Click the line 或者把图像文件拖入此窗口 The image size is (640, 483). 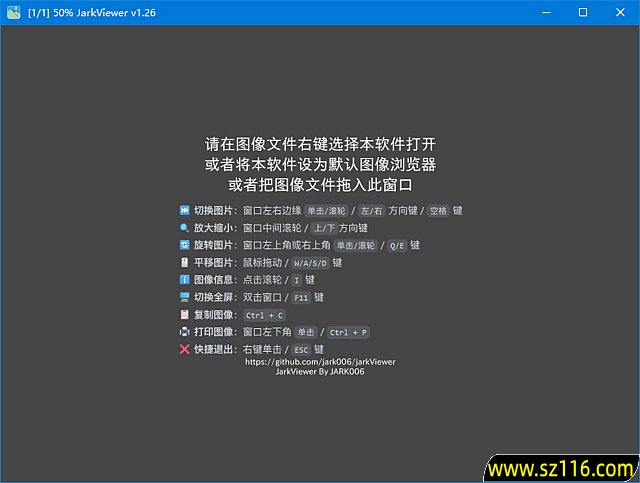pos(320,185)
